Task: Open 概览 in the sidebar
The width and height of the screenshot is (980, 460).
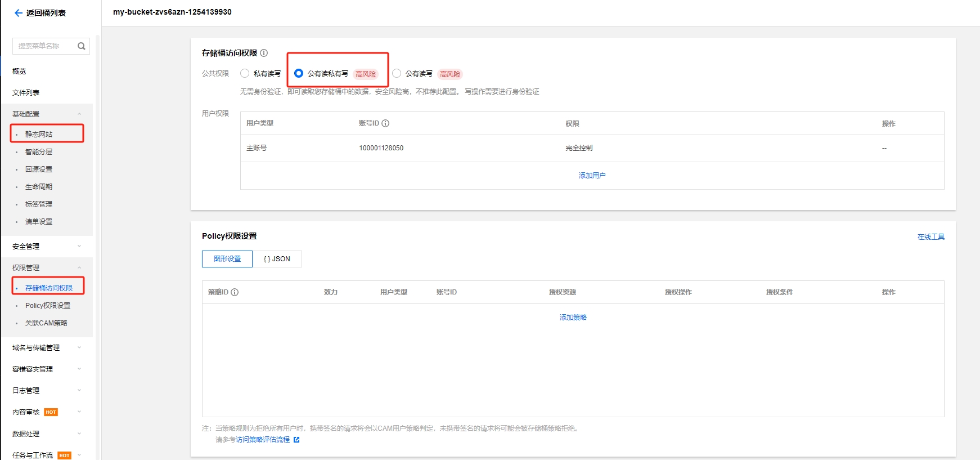Action: (x=19, y=72)
